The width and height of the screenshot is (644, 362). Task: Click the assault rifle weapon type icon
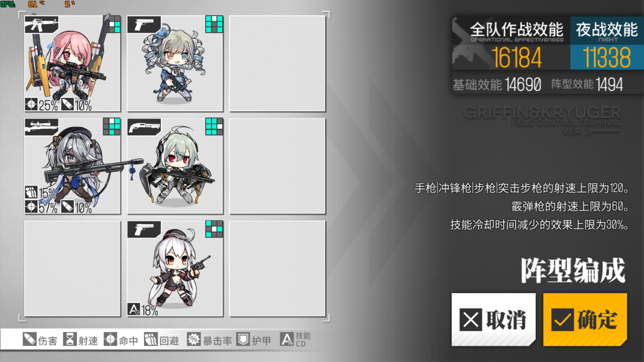coord(41,24)
